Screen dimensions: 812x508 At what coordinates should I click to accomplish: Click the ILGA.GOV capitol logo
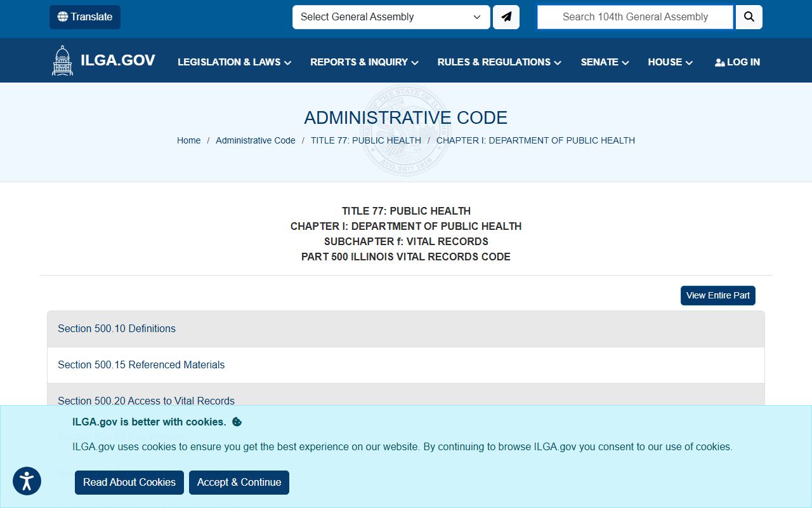point(103,60)
